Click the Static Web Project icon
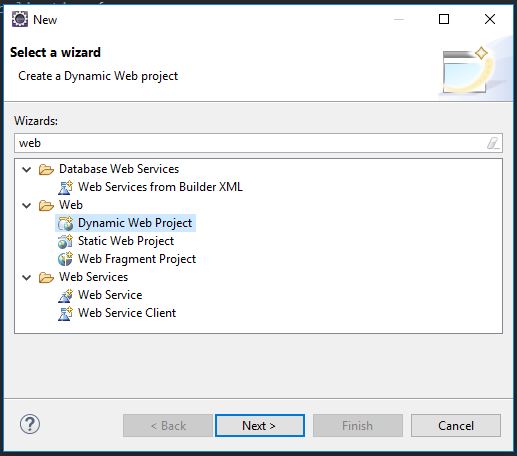Viewport: 517px width, 456px height. tap(65, 241)
